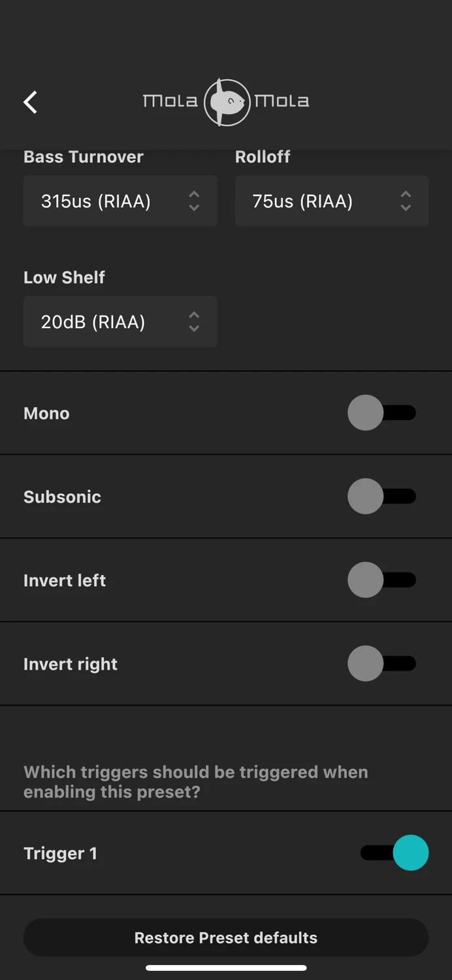
Task: Click the Bass Turnover up-down chevron arrows
Action: (x=194, y=201)
